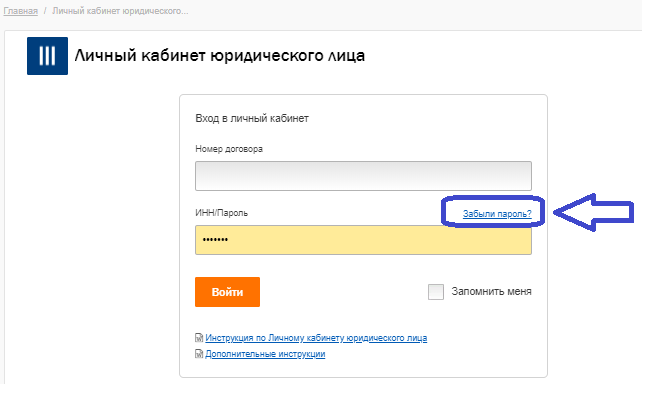The image size is (662, 398).
Task: Click the ИНН/Пароль field label
Action: tap(221, 213)
